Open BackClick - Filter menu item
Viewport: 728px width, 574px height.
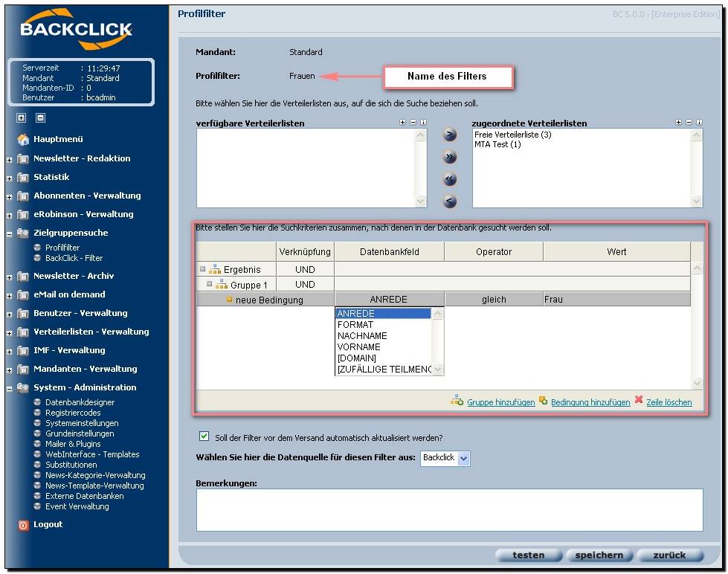(x=74, y=258)
